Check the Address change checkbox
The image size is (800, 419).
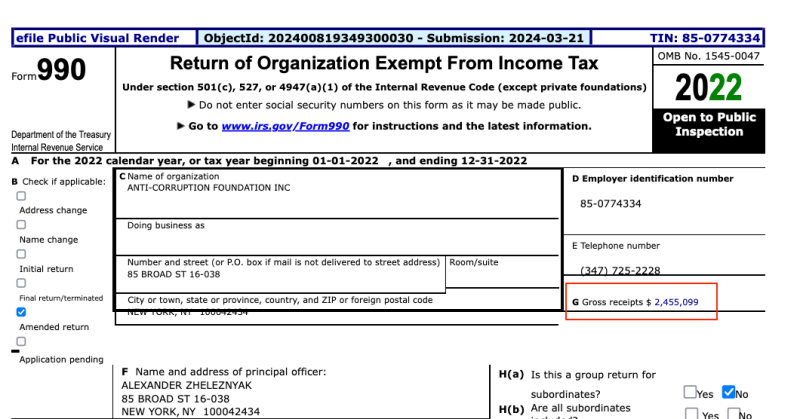[21, 197]
